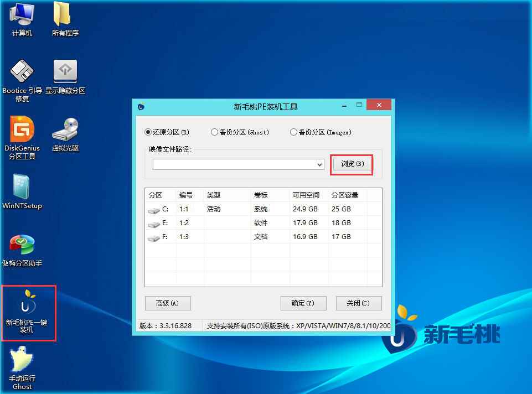Select partition number 1:1 cell
The width and height of the screenshot is (532, 394).
coord(184,209)
